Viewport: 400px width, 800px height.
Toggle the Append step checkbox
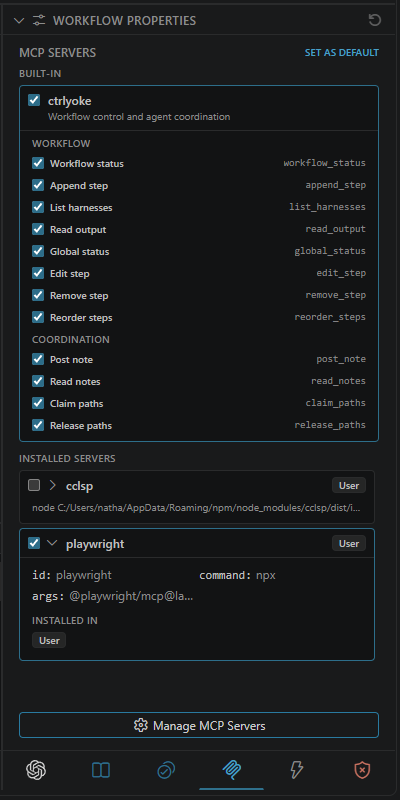tap(38, 185)
